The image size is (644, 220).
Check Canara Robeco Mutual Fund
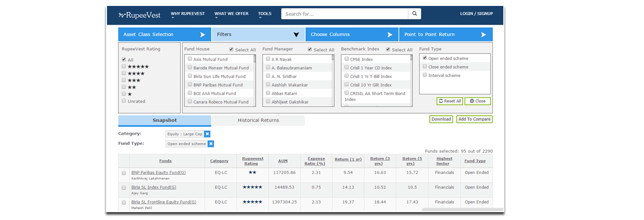(190, 101)
